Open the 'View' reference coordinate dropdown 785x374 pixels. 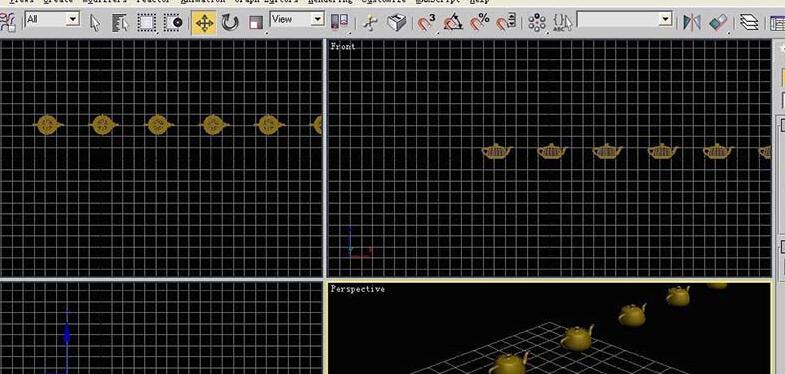pyautogui.click(x=317, y=20)
